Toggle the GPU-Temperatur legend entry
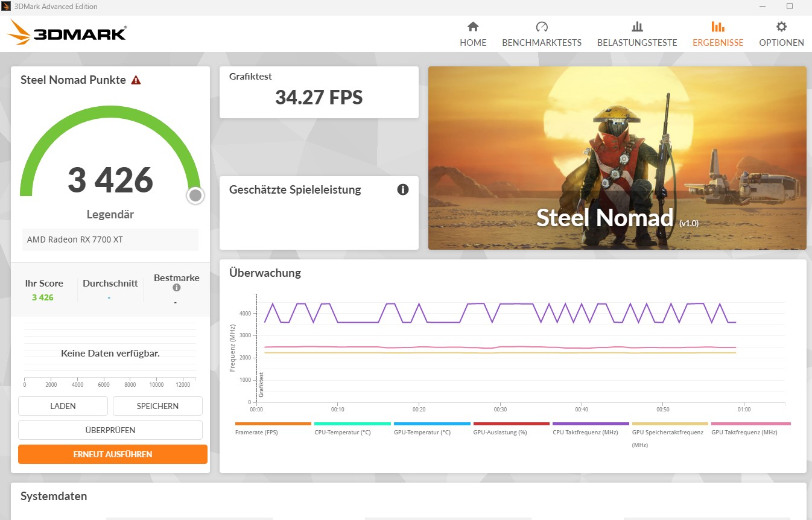The width and height of the screenshot is (812, 520). click(x=431, y=428)
